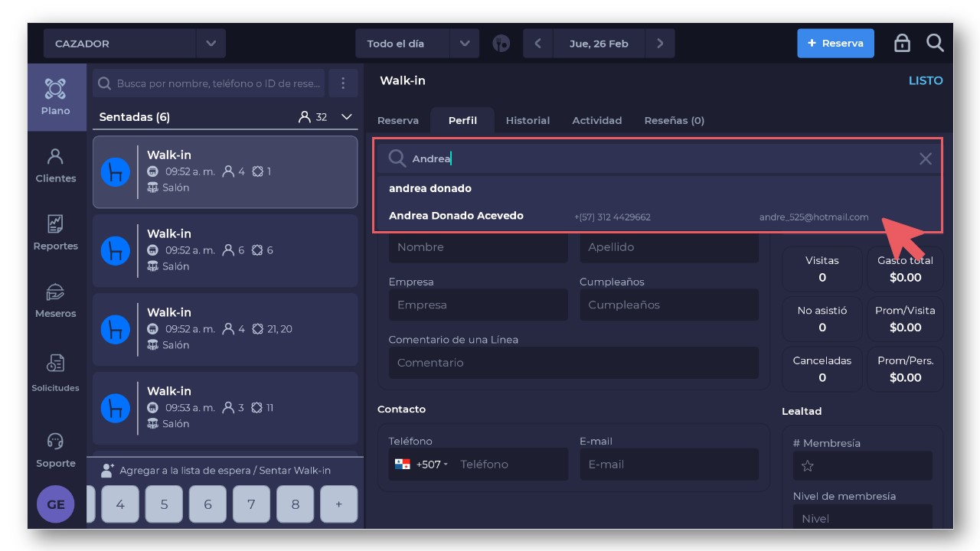Click the GE user avatar
Screen dimensions: 980x551
[x=56, y=504]
